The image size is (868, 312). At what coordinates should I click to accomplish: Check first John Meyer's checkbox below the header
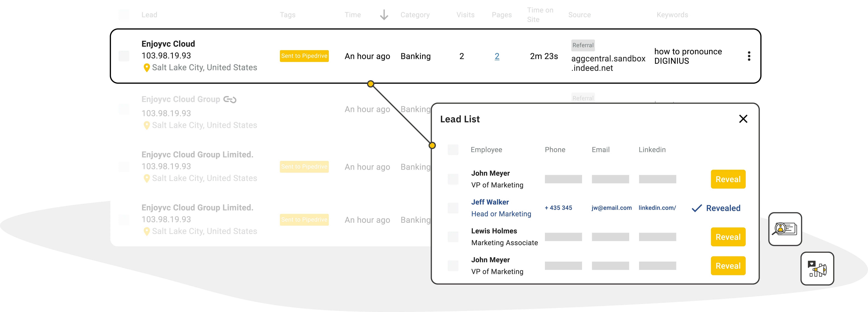[x=453, y=179]
